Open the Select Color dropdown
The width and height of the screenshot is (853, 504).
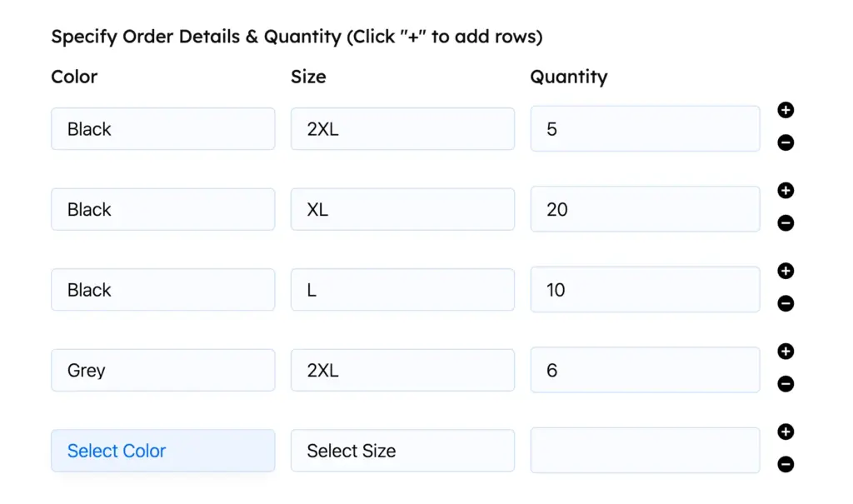[162, 451]
